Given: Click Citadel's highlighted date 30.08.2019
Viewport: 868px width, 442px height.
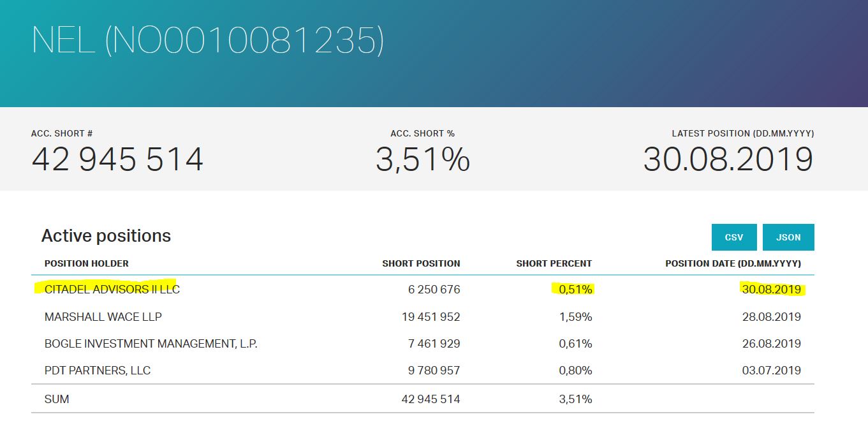Looking at the screenshot, I should tap(771, 290).
